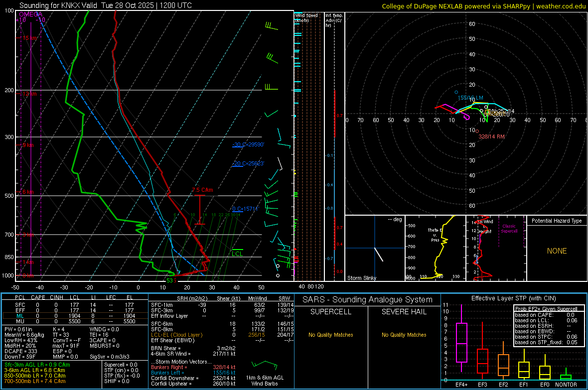Viewport: 588px width, 390px height.
Task: Click the SFC-6km kinematics row
Action: 222,324
